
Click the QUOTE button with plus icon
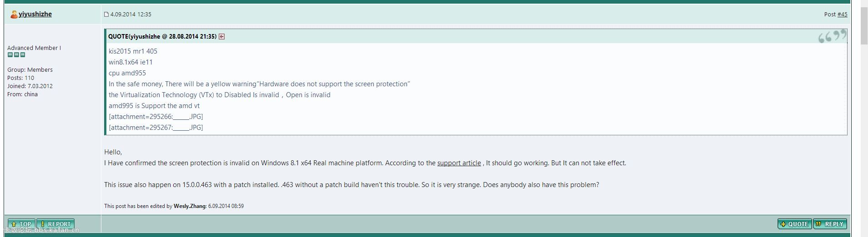pyautogui.click(x=795, y=224)
